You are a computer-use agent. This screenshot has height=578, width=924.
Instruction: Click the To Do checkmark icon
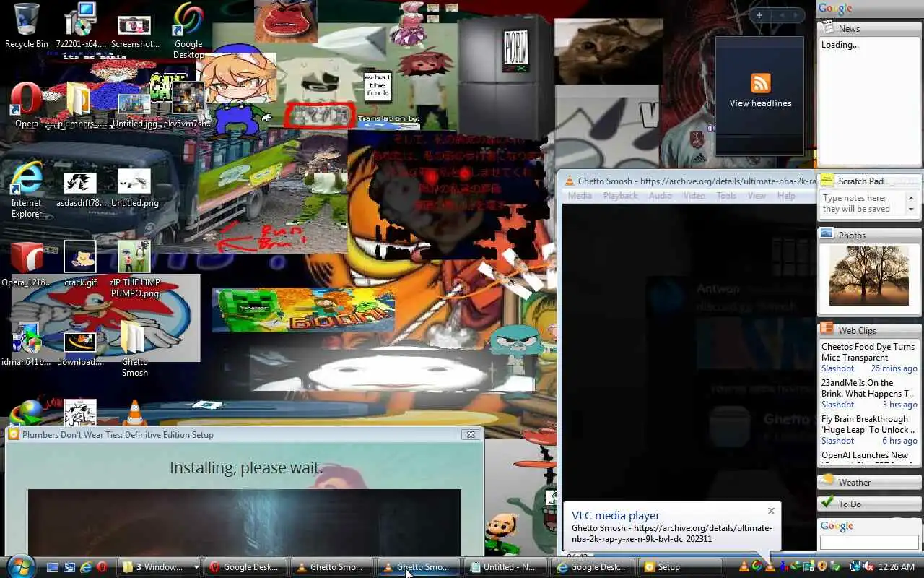(827, 503)
